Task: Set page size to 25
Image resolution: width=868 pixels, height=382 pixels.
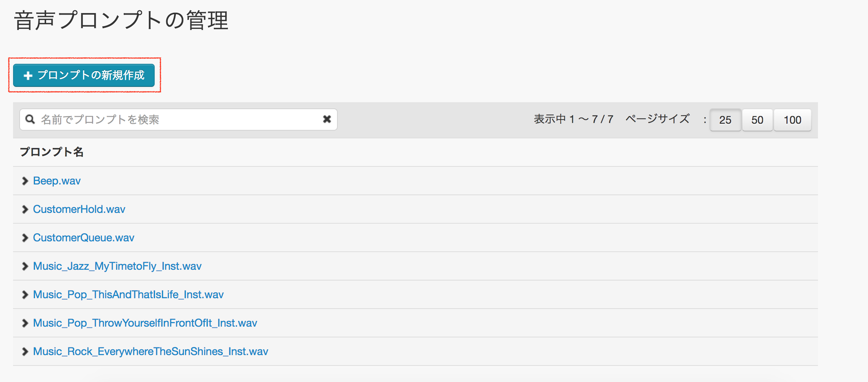Action: (725, 120)
